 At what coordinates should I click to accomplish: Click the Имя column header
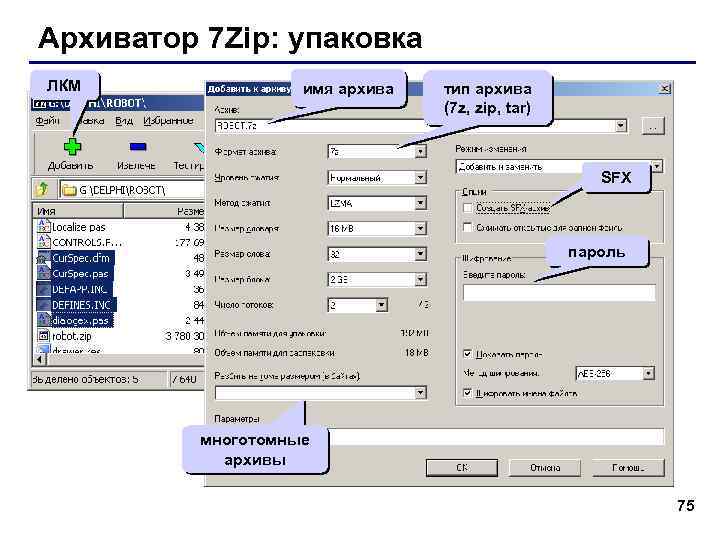pyautogui.click(x=78, y=211)
